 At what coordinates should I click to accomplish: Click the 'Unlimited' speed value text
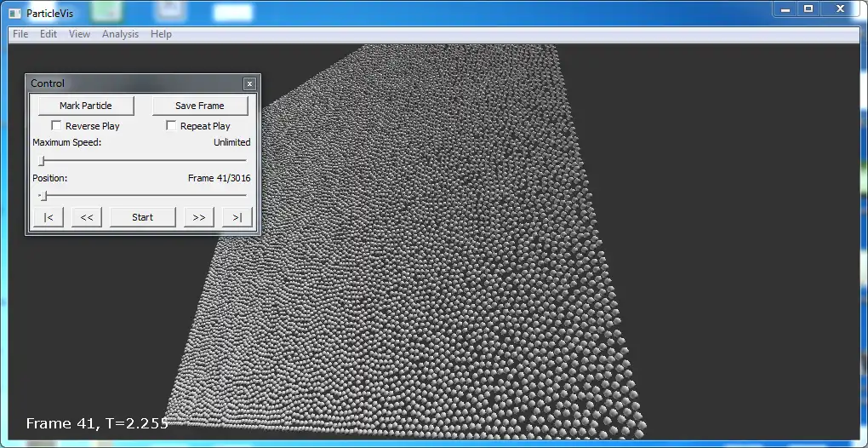click(x=232, y=142)
